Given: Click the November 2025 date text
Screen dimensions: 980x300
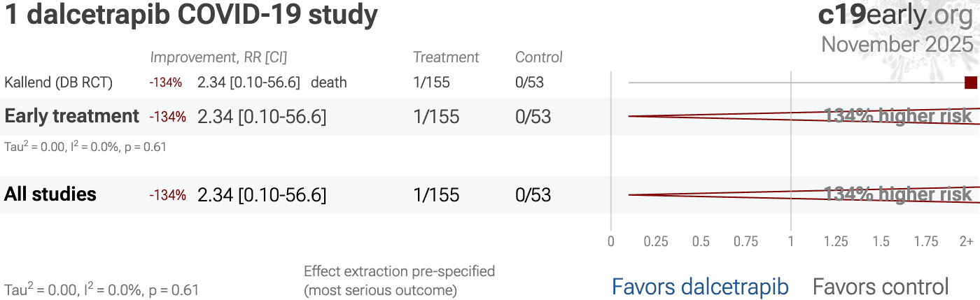Looking at the screenshot, I should point(897,44).
